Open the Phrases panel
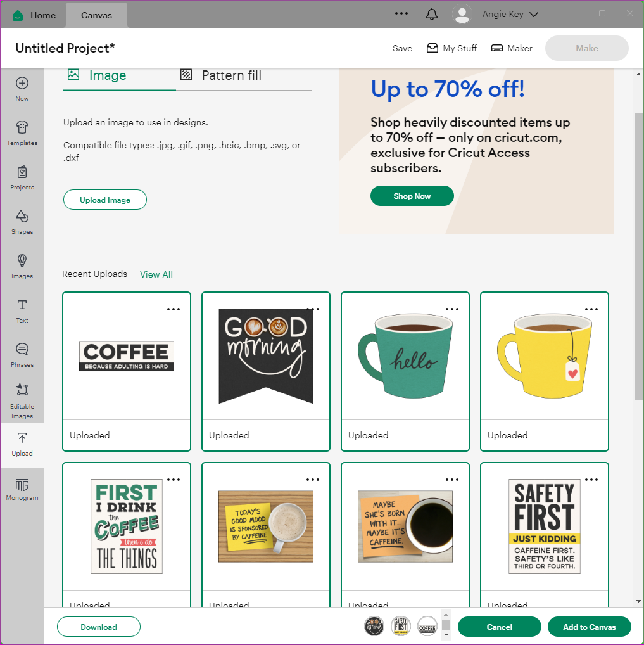This screenshot has height=645, width=644. click(x=22, y=355)
